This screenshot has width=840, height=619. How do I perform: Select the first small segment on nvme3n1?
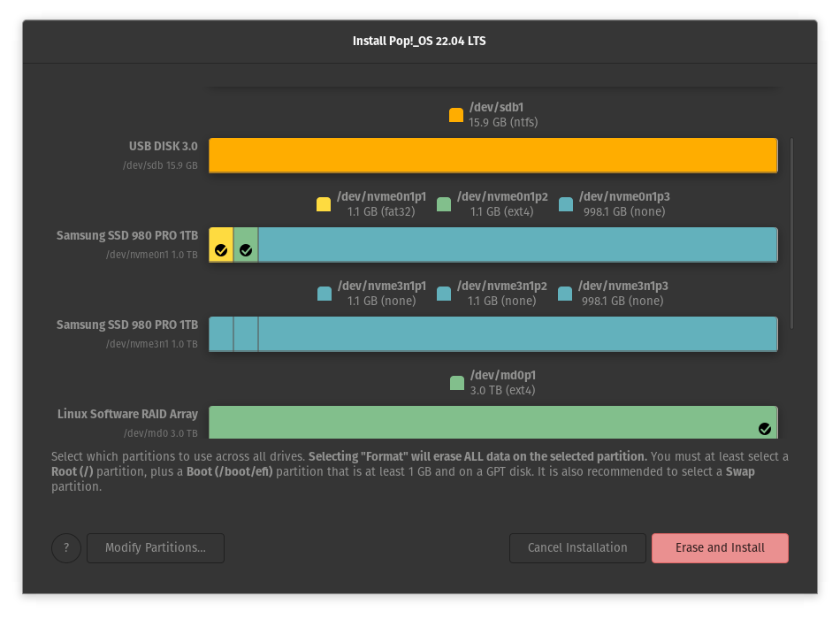tap(221, 333)
